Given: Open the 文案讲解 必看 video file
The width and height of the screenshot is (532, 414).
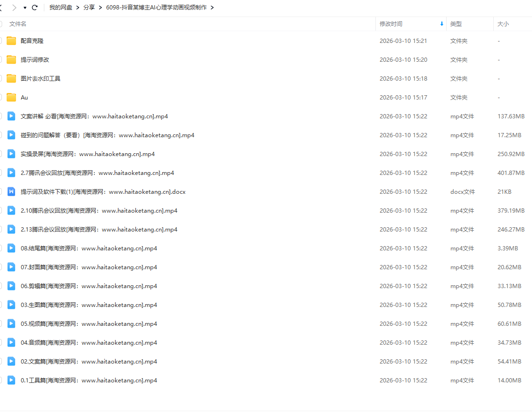Looking at the screenshot, I should pos(94,116).
